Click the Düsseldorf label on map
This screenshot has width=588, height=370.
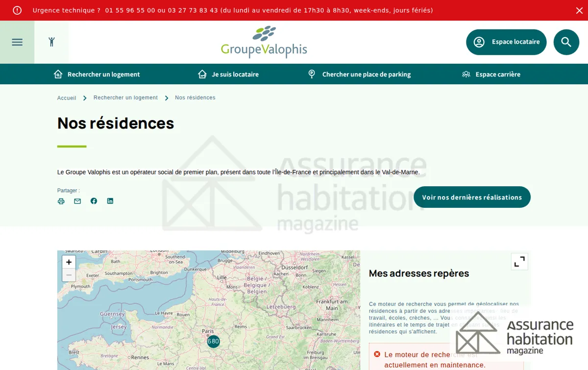coord(295,268)
